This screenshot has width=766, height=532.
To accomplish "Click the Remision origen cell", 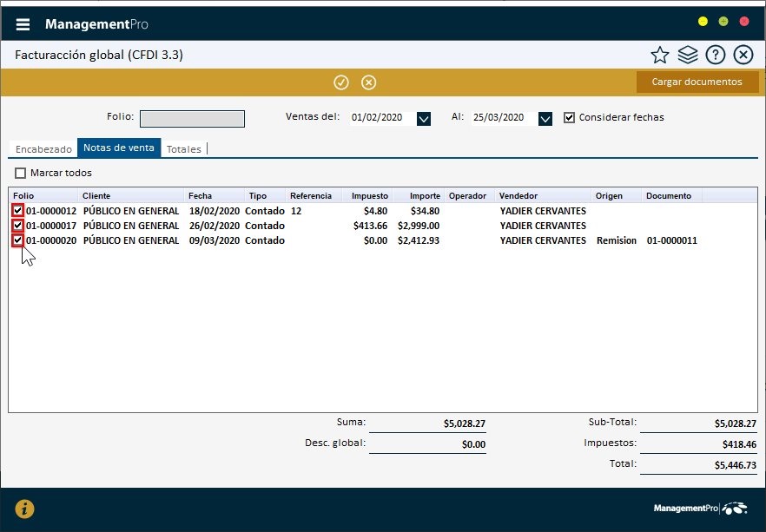I will click(x=617, y=240).
